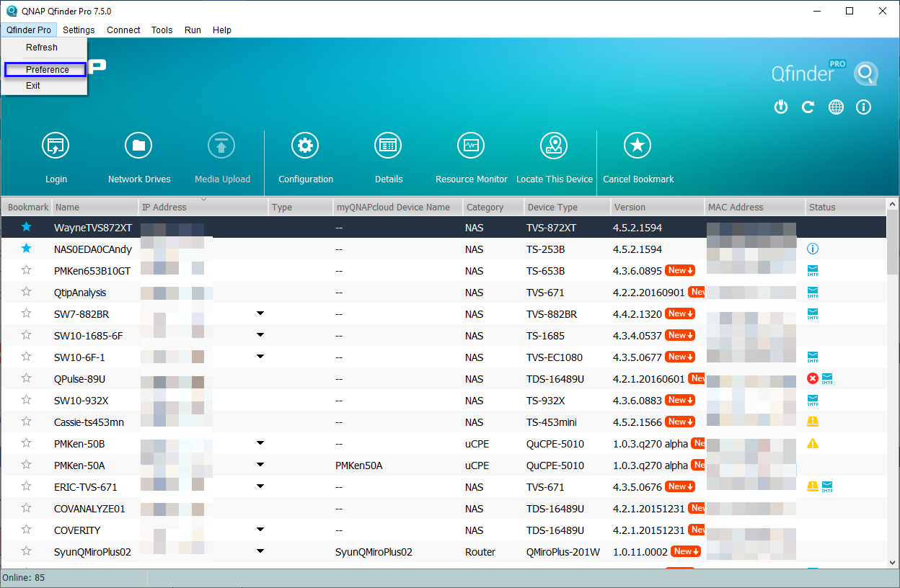Click SMTP status icon for QtipAnalysis
The width and height of the screenshot is (900, 588).
tap(813, 293)
